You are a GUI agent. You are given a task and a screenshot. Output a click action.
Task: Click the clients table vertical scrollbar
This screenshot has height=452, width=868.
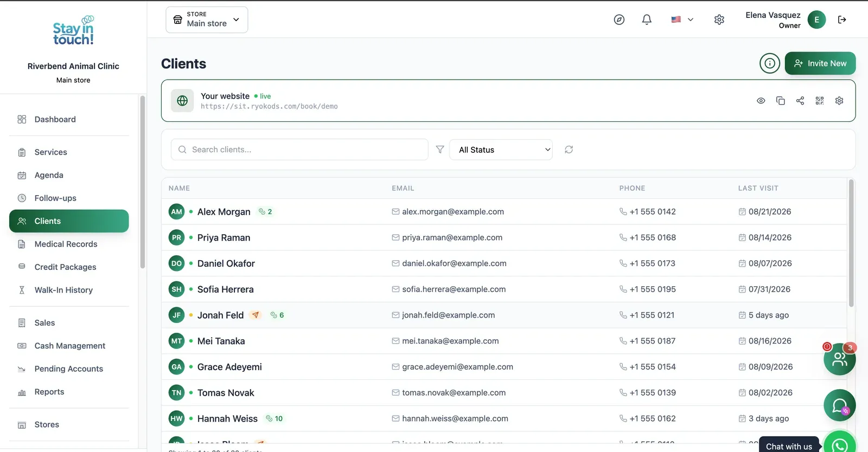pyautogui.click(x=851, y=244)
